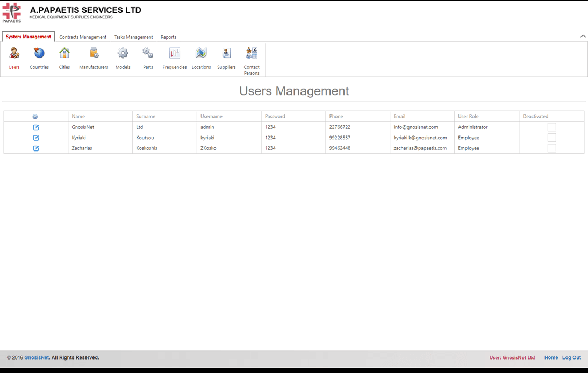This screenshot has height=373, width=588.
Task: Edit the Zacharias user row
Action: [x=36, y=148]
